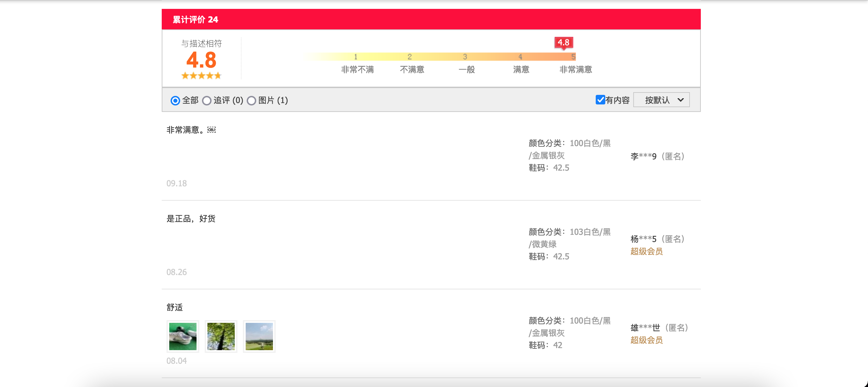Uncheck the 有内容 checkbox
This screenshot has width=868, height=387.
click(x=600, y=100)
